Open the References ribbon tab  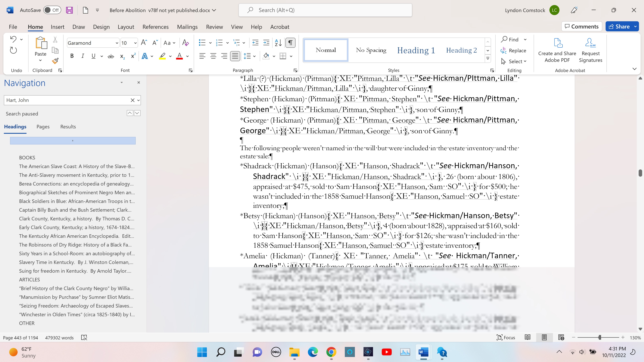tap(155, 27)
